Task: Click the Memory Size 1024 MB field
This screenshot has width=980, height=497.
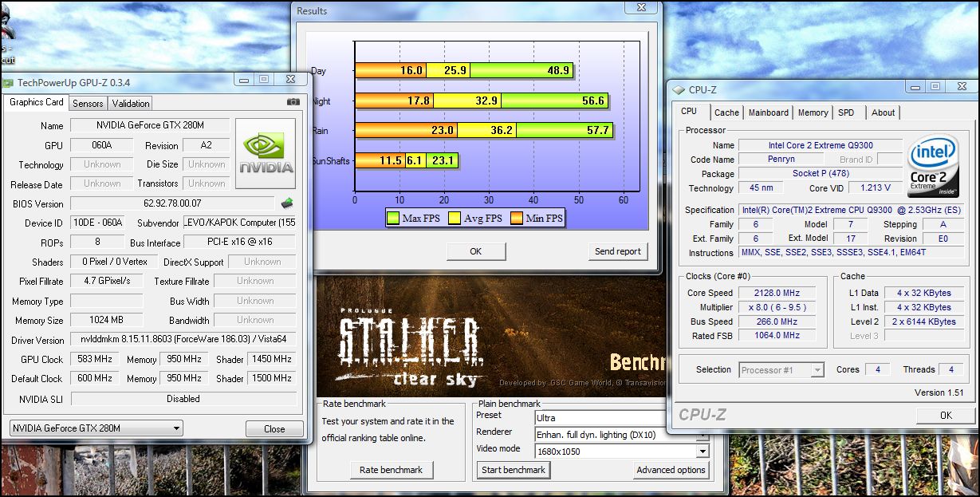Action: (x=107, y=321)
